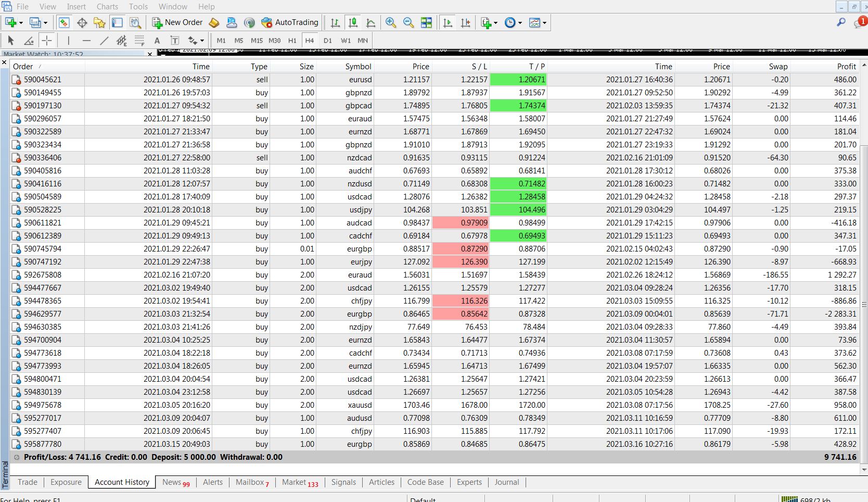Toggle the Market Watch window icon

coord(64,22)
